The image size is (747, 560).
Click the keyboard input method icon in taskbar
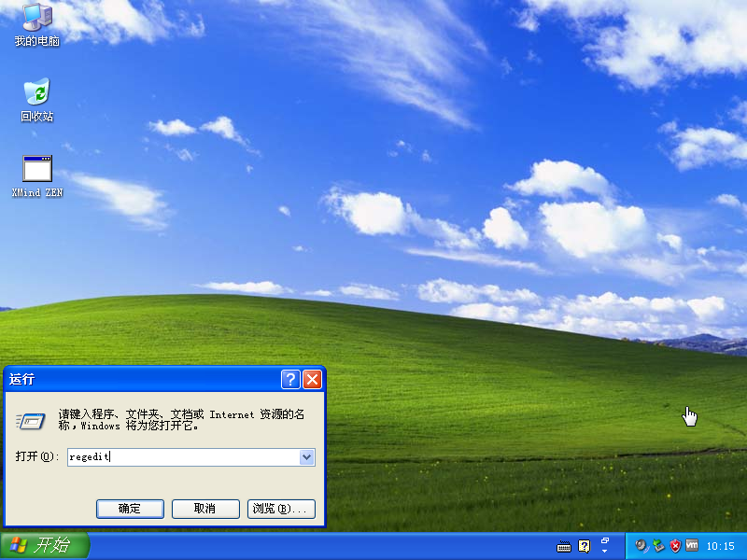(564, 546)
